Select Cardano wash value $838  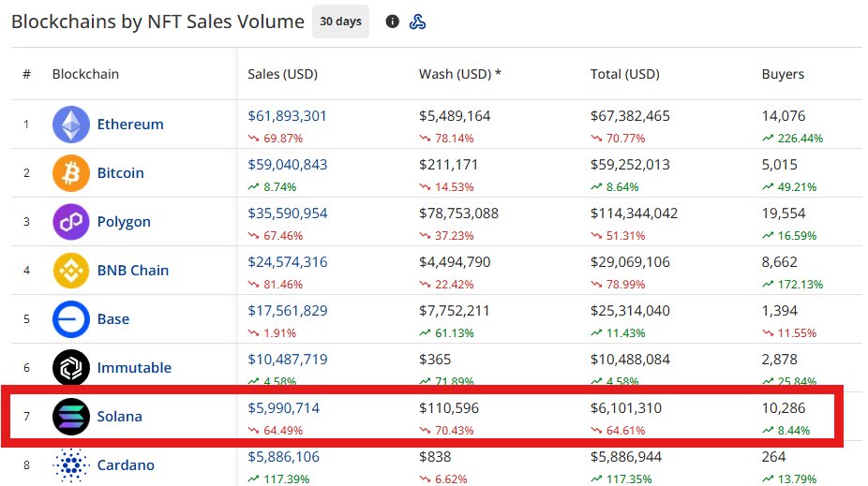click(x=435, y=457)
